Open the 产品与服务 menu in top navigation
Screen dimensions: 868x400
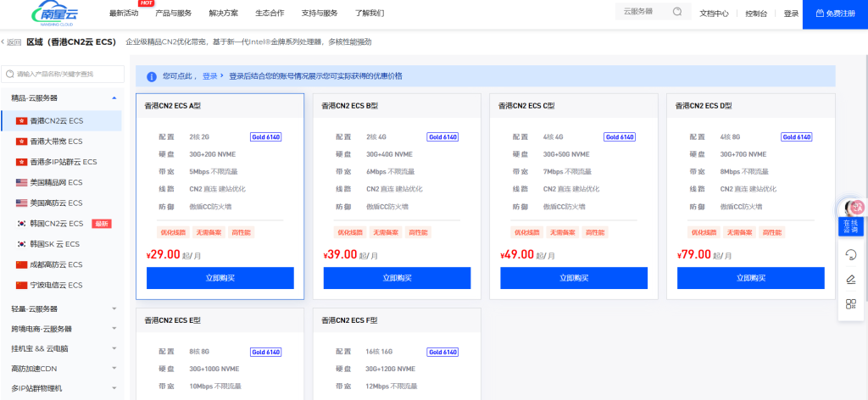point(173,14)
